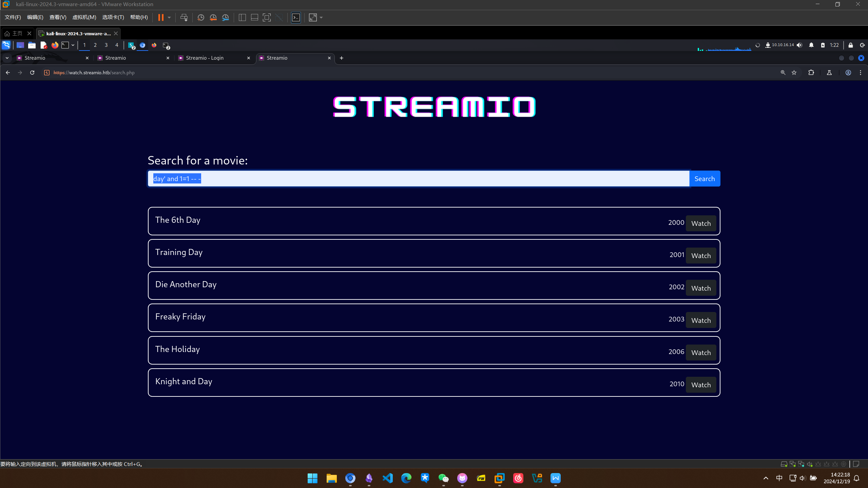Open the browser tab search chevron
This screenshot has height=488, width=868.
[7, 58]
